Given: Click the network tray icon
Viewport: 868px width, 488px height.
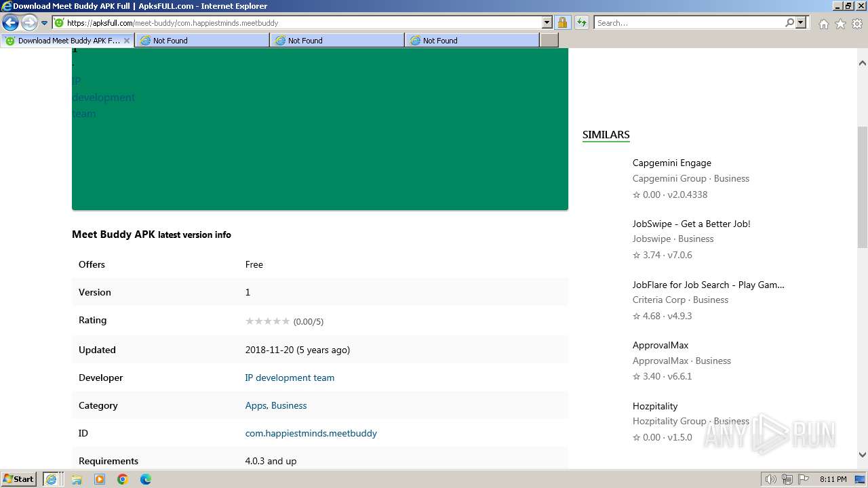Looking at the screenshot, I should 787,479.
